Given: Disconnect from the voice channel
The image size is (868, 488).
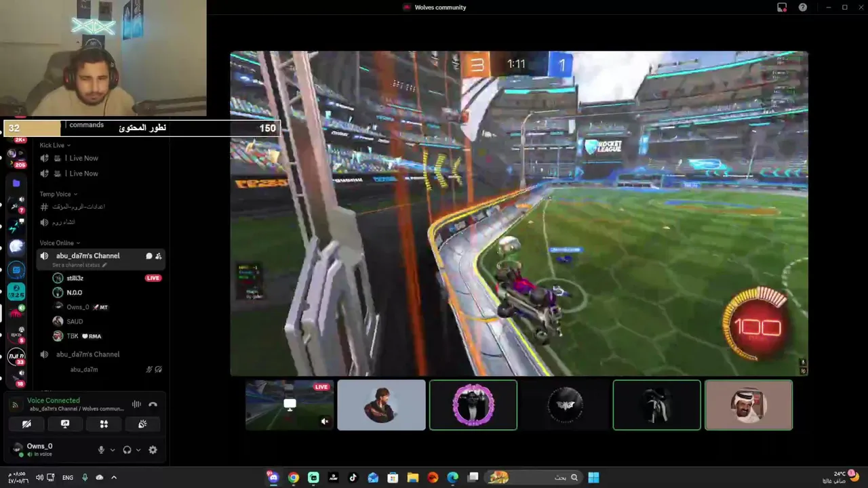Looking at the screenshot, I should 153,405.
